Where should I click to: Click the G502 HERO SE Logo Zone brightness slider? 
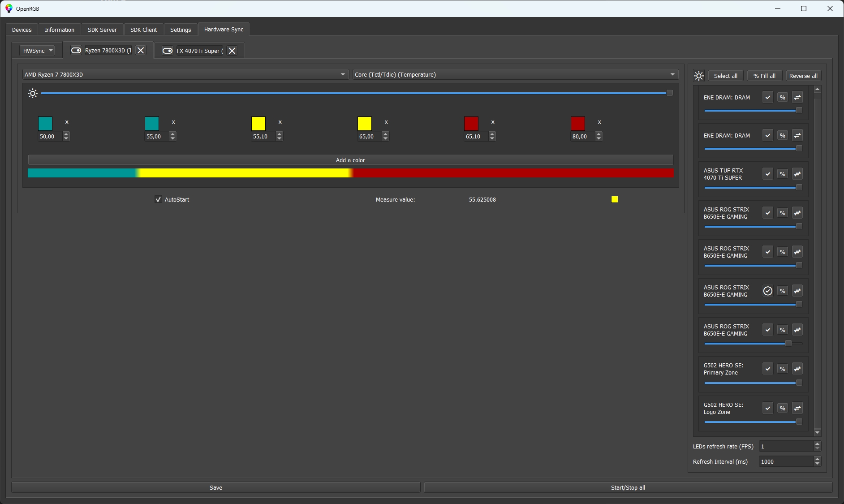pos(753,422)
